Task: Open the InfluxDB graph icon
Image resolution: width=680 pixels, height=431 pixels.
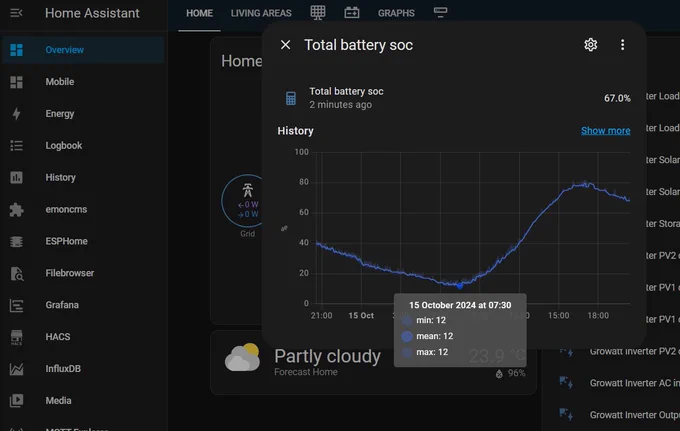Action: click(16, 369)
